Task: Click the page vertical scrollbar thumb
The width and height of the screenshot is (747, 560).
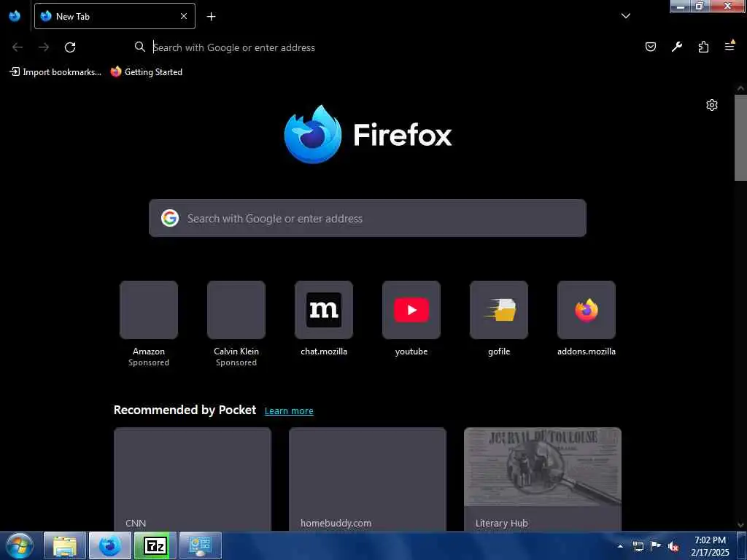Action: [740, 138]
